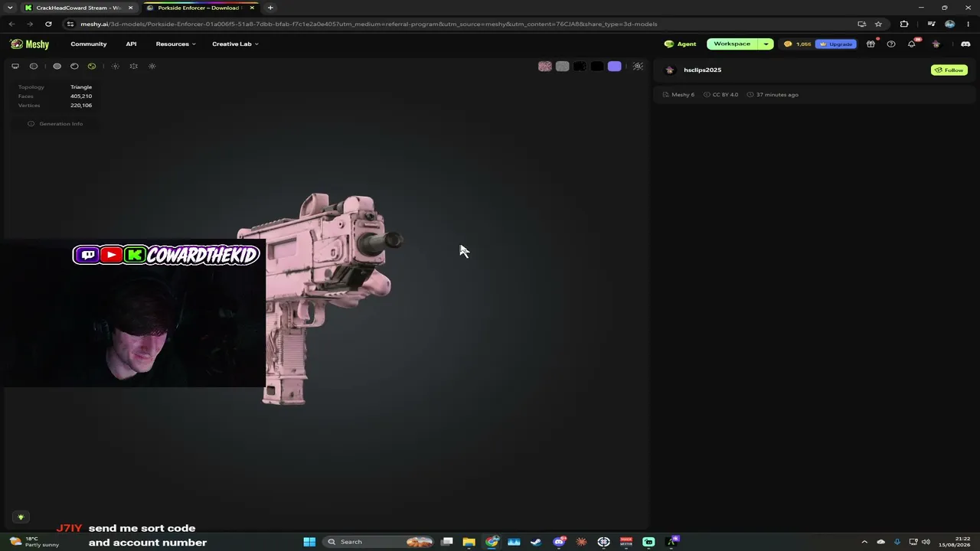Click the Triangle topology value
This screenshot has height=551, width=980.
(81, 87)
